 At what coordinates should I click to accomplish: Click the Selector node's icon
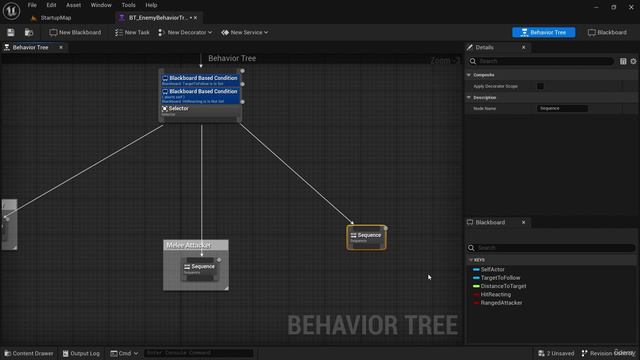coord(164,109)
